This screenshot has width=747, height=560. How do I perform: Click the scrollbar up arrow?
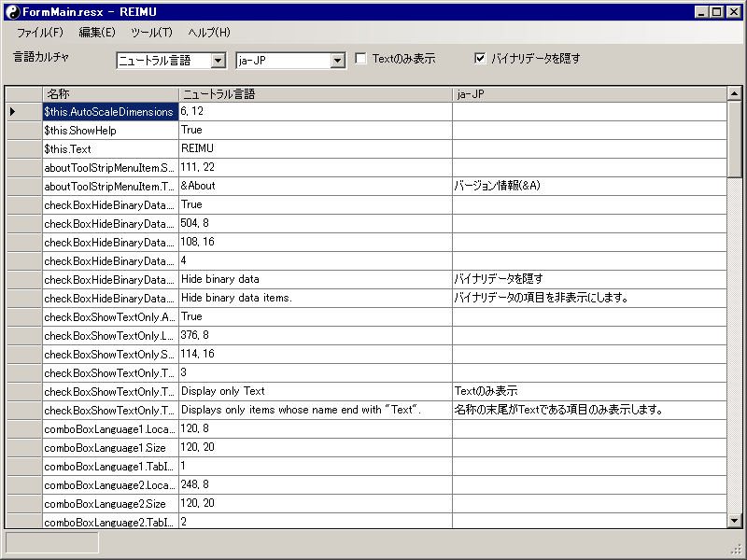click(734, 94)
